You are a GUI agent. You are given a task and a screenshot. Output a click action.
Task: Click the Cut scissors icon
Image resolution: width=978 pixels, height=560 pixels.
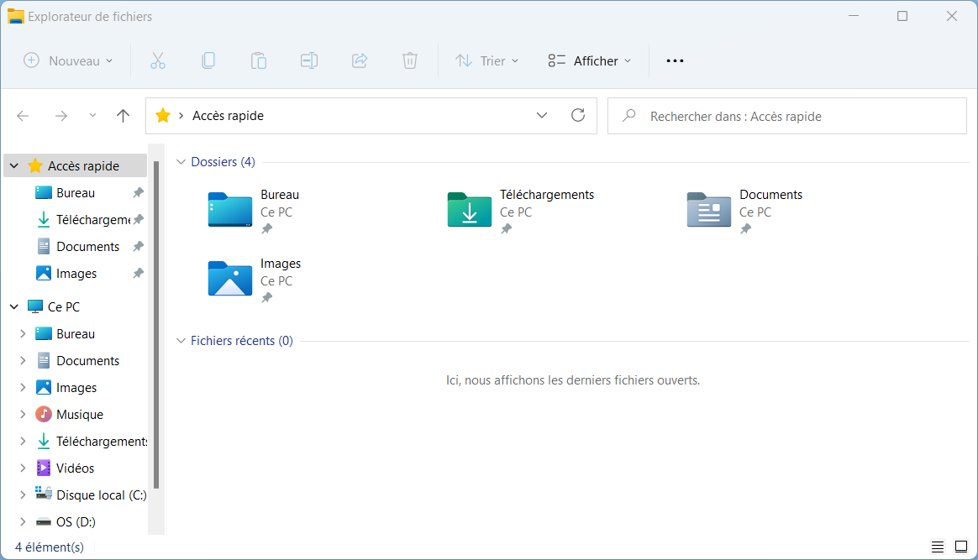coord(158,60)
